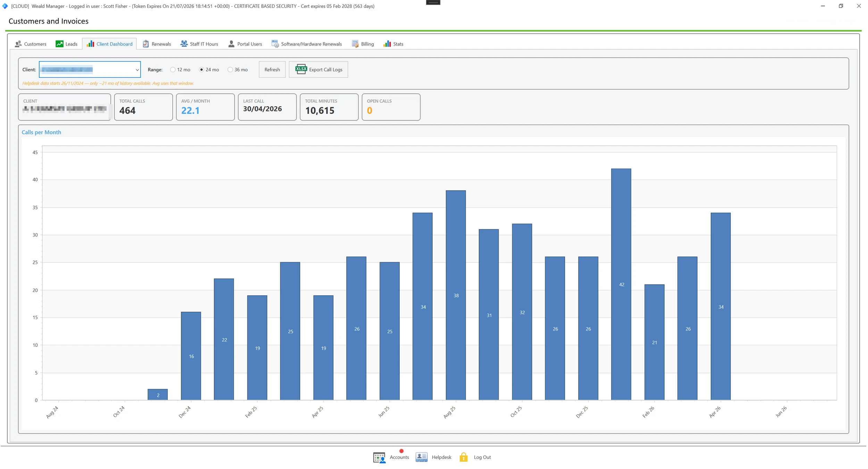Open the Renewals tab

[157, 44]
